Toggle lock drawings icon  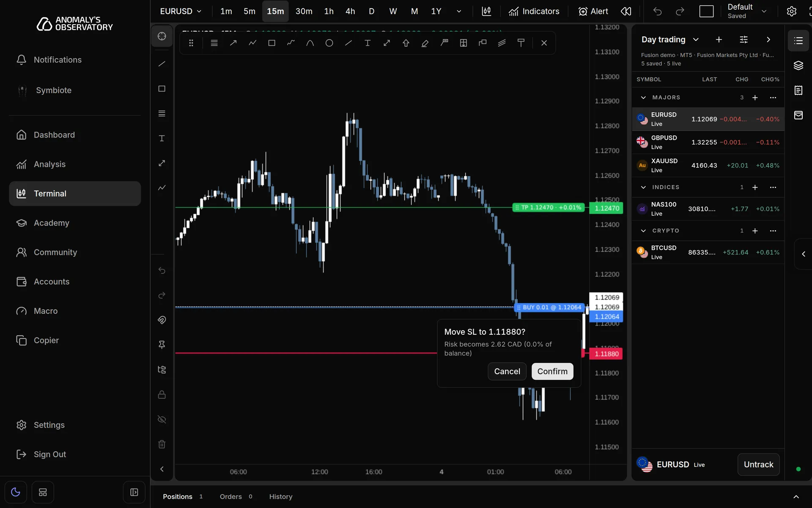(x=162, y=395)
